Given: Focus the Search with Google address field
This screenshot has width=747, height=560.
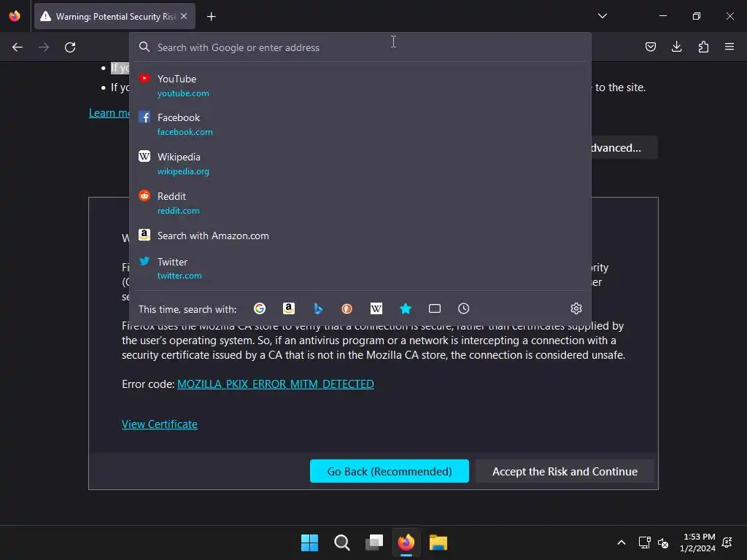Looking at the screenshot, I should (360, 47).
